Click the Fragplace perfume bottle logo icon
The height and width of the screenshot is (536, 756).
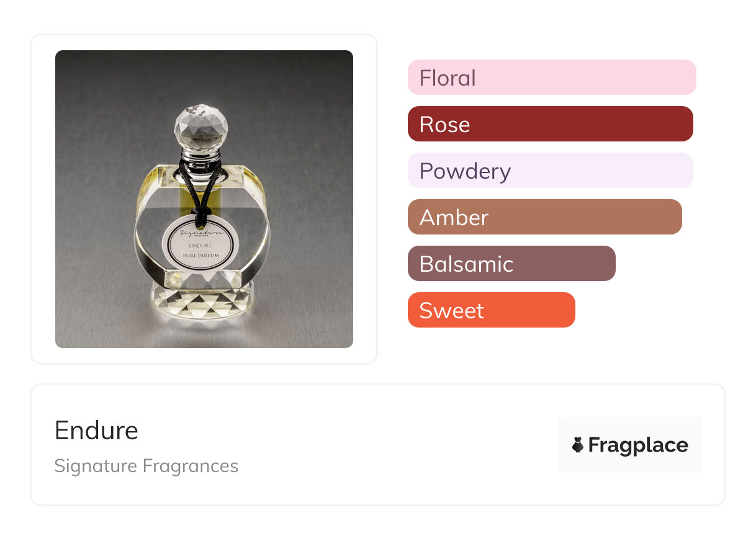tap(578, 445)
